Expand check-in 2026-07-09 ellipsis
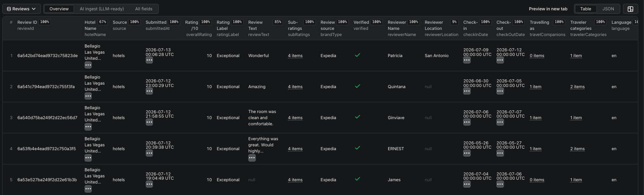 point(467,60)
